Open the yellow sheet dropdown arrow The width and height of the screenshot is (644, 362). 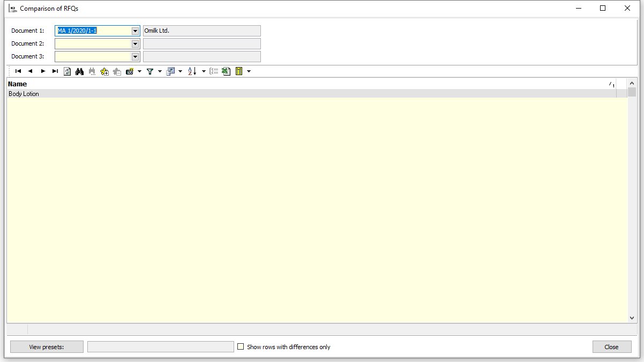249,71
